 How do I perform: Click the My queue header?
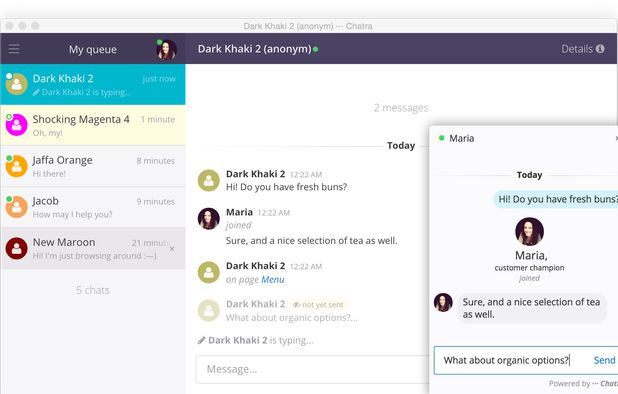point(93,49)
